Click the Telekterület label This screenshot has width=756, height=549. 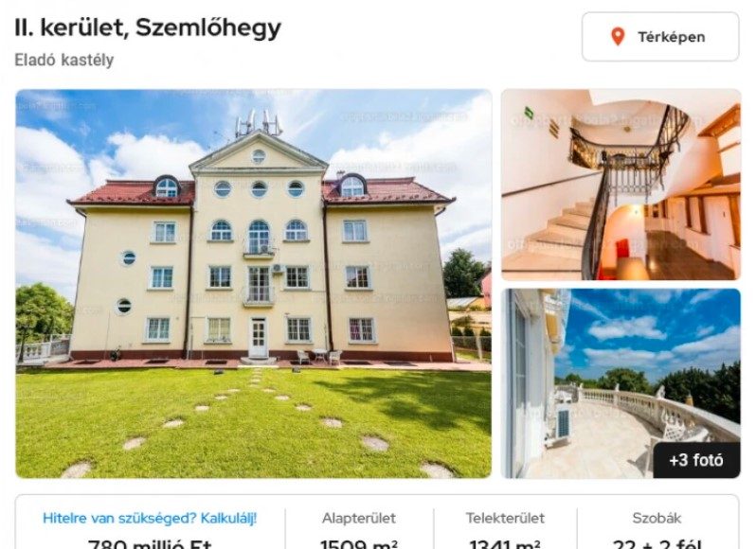pos(505,519)
